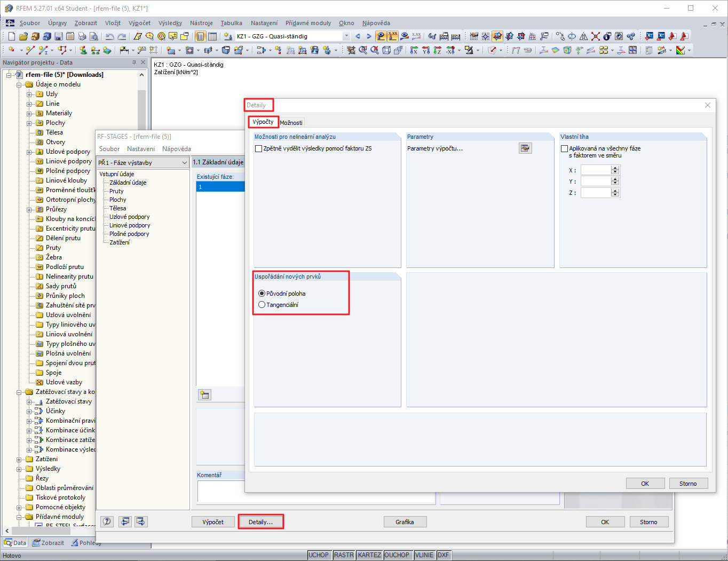
Task: Select 'Uzlové podpory' in RF-STAGES input tree
Action: [x=130, y=217]
